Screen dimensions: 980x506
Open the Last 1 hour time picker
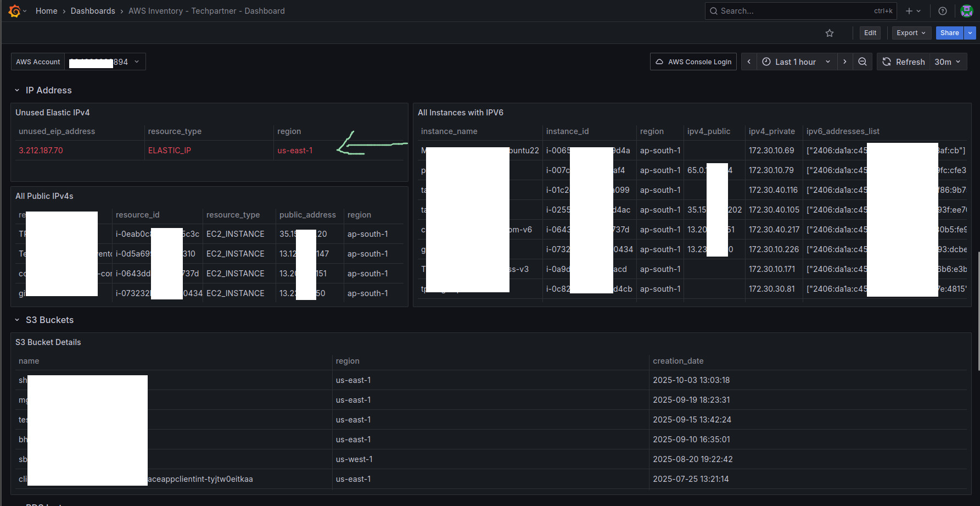796,62
